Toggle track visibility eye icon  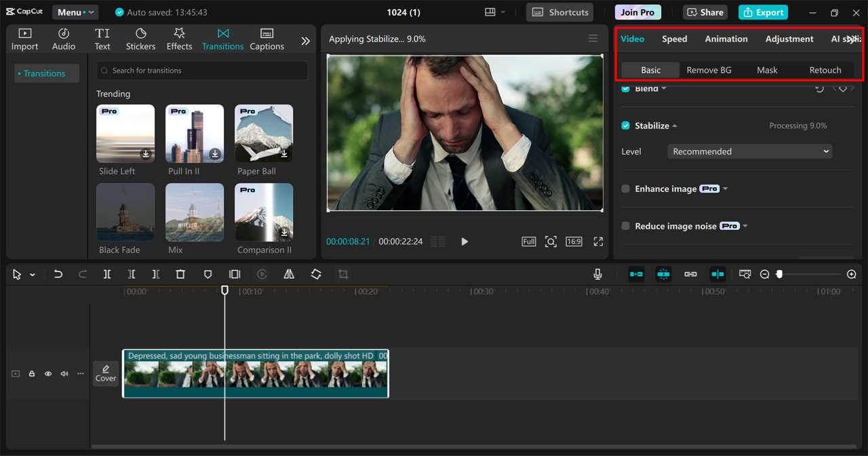[48, 374]
